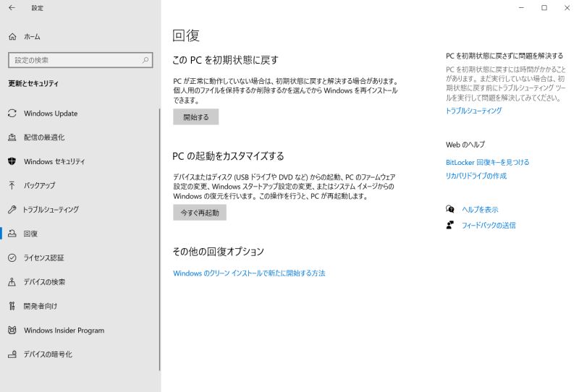
Task: Open the Windows clean install link
Action: tap(249, 273)
